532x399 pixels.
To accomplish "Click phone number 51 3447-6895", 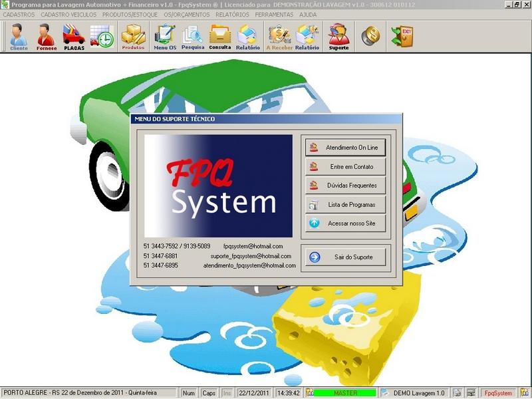I will [x=160, y=265].
